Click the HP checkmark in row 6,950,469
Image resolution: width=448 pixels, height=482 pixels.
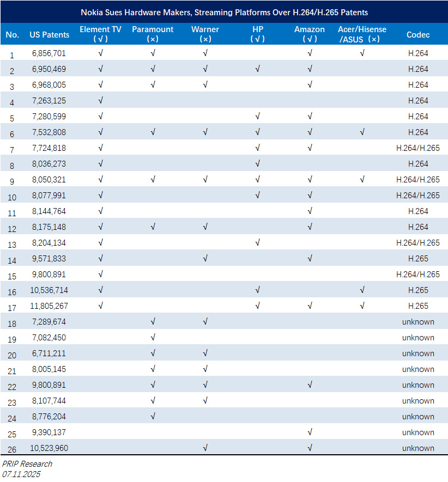click(258, 69)
